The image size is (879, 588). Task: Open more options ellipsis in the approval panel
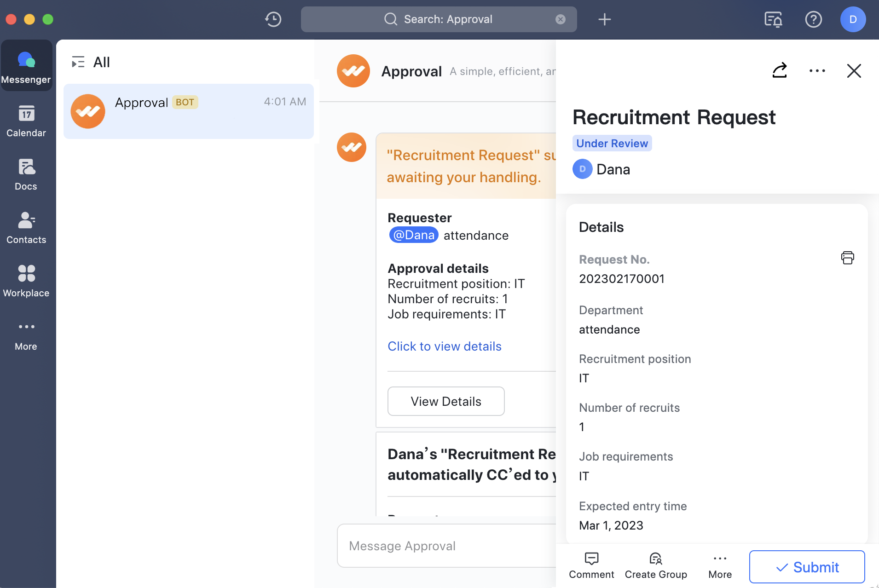(817, 71)
